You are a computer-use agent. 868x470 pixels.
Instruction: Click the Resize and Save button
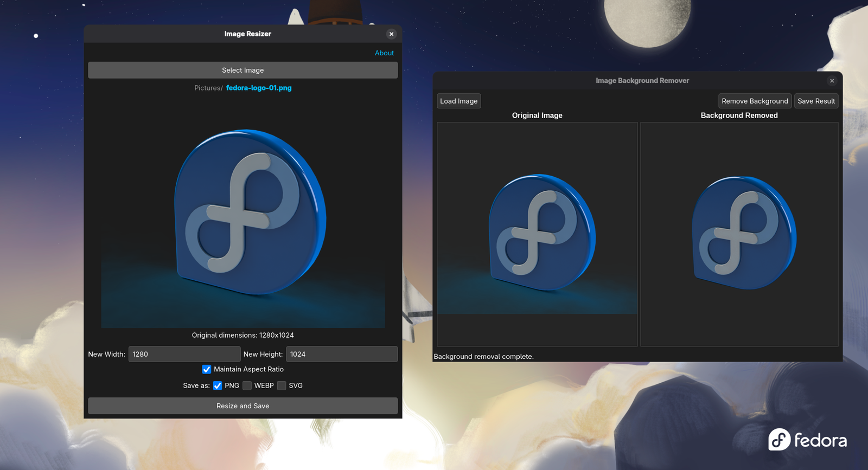click(242, 406)
